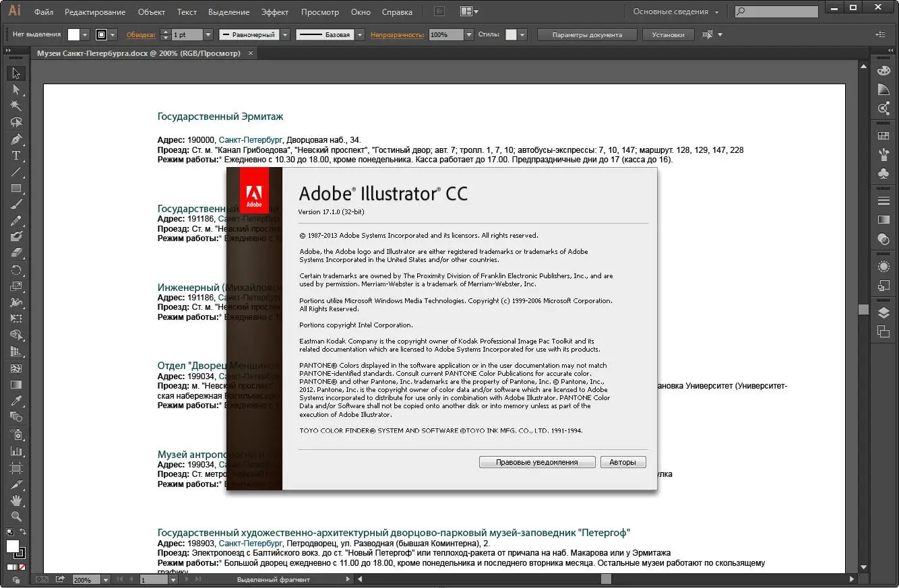This screenshot has height=588, width=899.
Task: Select the Pen tool
Action: pyautogui.click(x=16, y=139)
